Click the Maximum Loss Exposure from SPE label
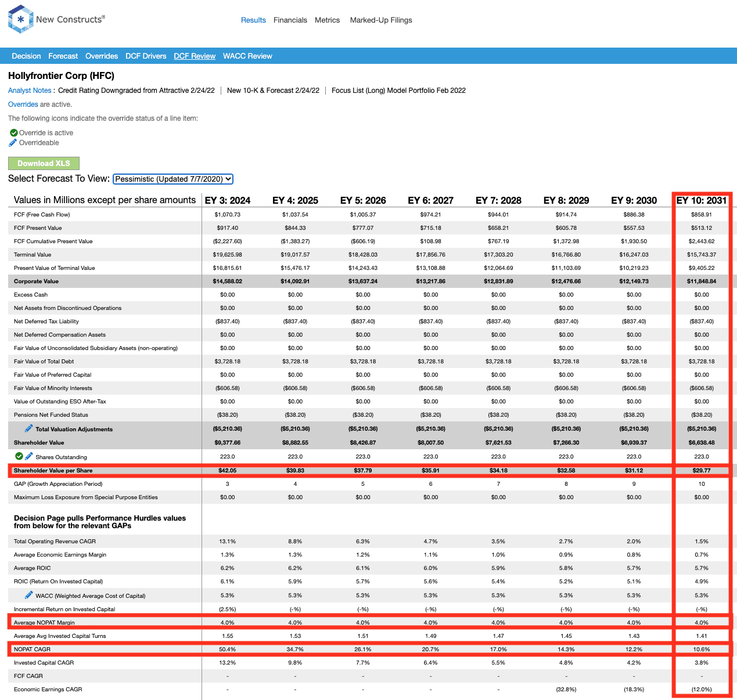The width and height of the screenshot is (737, 700). click(86, 497)
